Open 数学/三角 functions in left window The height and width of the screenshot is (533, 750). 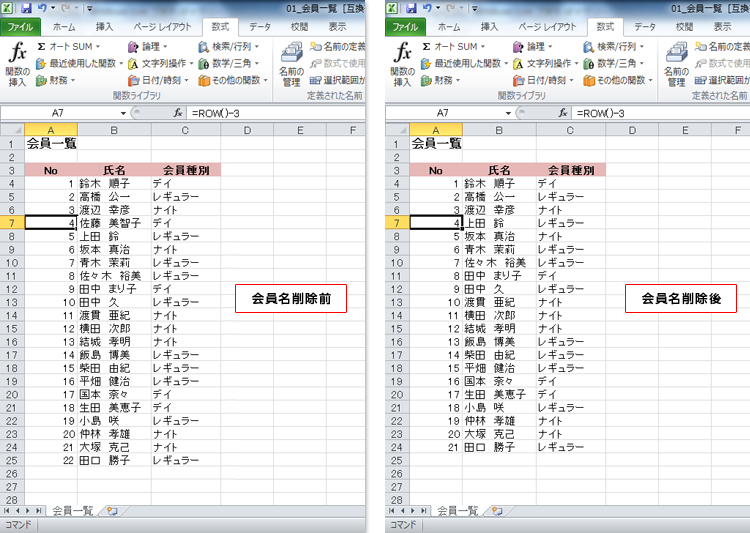tap(229, 63)
